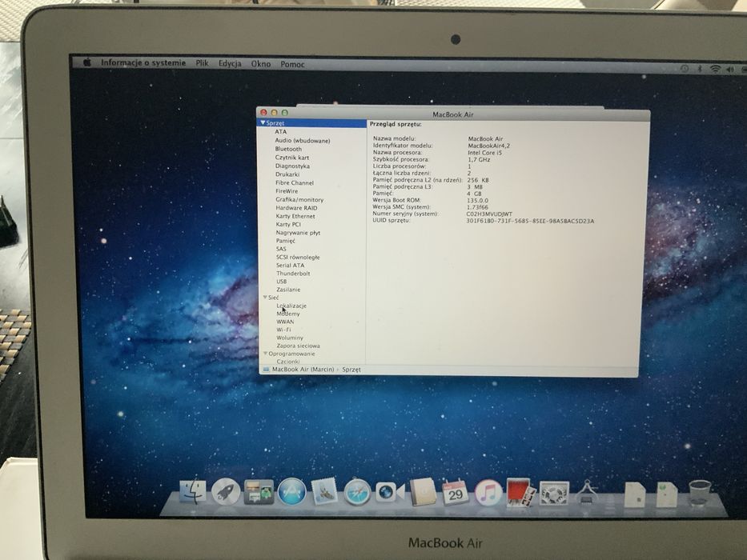The width and height of the screenshot is (747, 560).
Task: Select Drukarki in the sidebar
Action: [x=287, y=174]
